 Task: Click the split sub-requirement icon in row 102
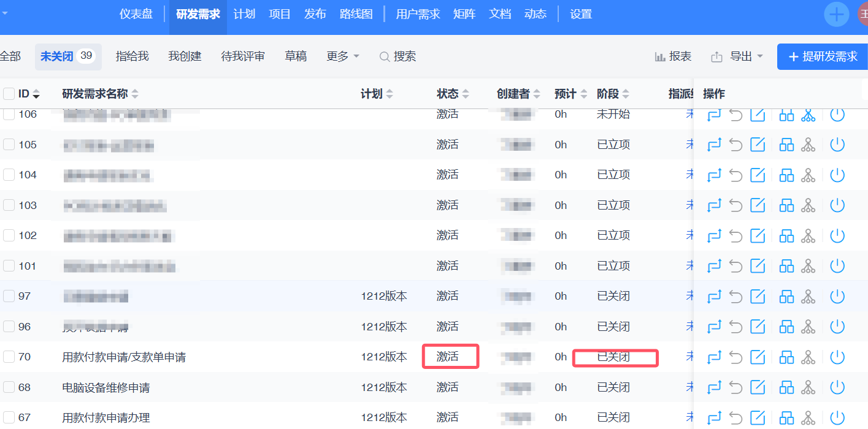786,236
